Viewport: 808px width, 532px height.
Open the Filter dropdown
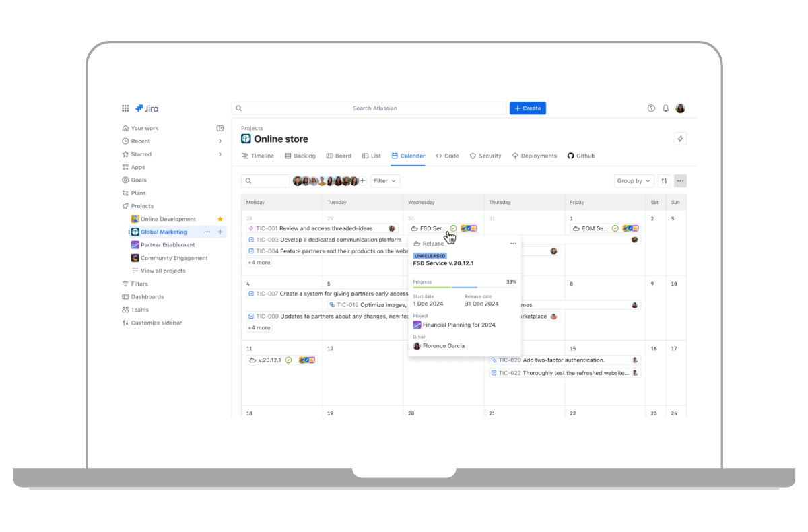(385, 181)
